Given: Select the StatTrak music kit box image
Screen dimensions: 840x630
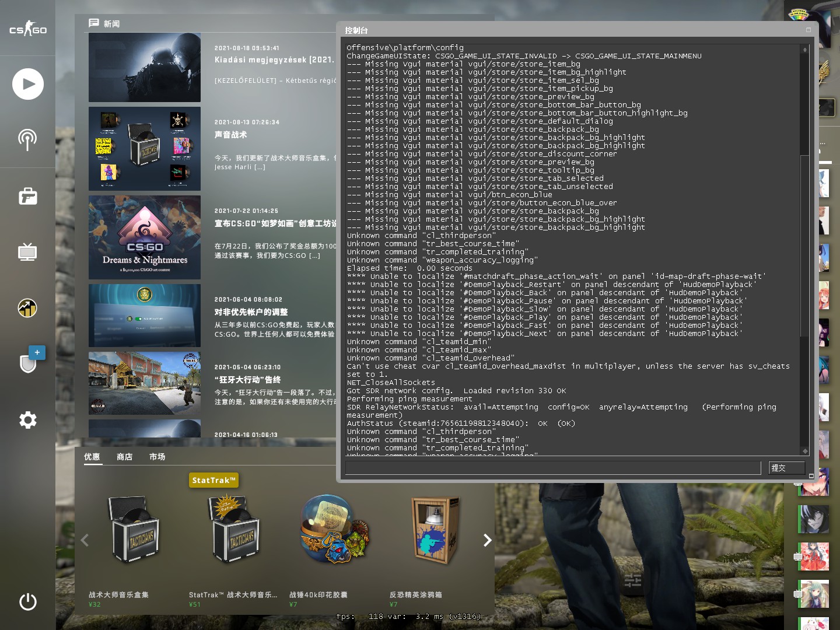Looking at the screenshot, I should tap(235, 528).
